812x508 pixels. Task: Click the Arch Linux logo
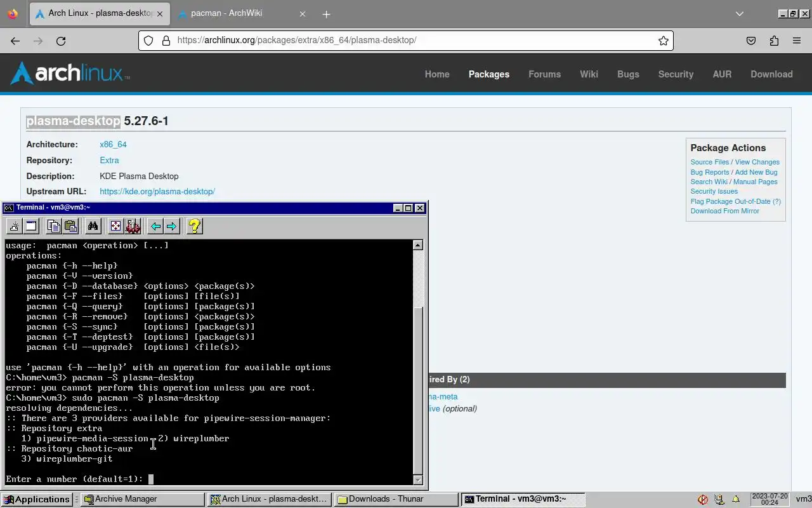pyautogui.click(x=70, y=74)
